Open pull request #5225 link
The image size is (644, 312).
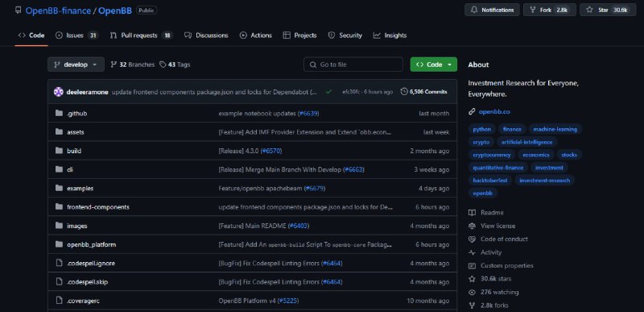coord(288,301)
